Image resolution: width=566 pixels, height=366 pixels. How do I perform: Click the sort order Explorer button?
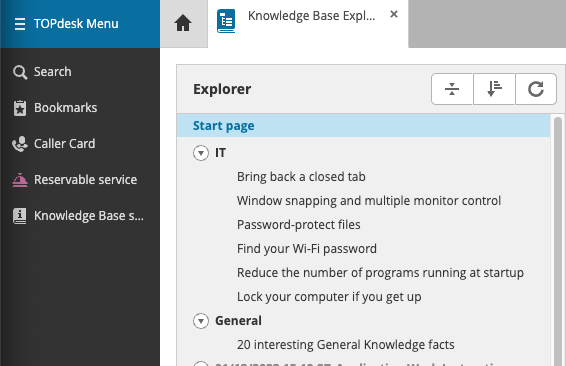(x=494, y=89)
